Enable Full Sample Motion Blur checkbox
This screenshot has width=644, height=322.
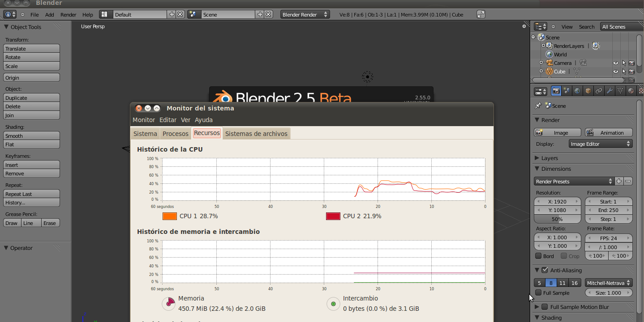(x=545, y=307)
